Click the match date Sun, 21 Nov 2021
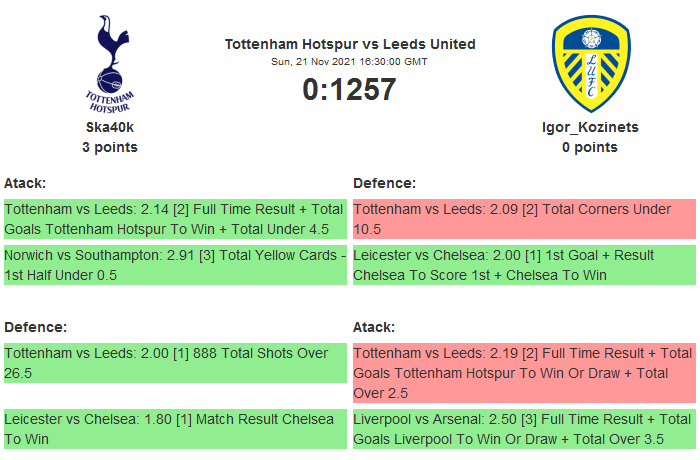This screenshot has height=460, width=700. point(350,61)
